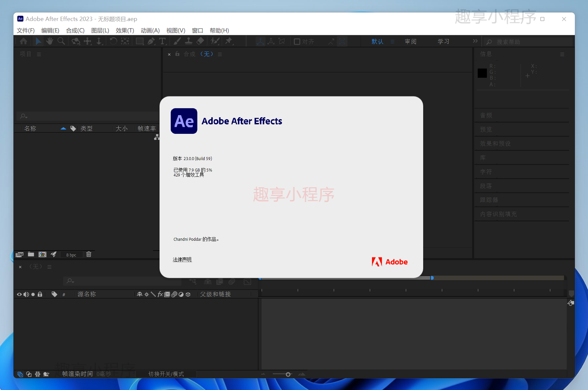Toggle the snapping 对齐 checkbox

[x=297, y=42]
